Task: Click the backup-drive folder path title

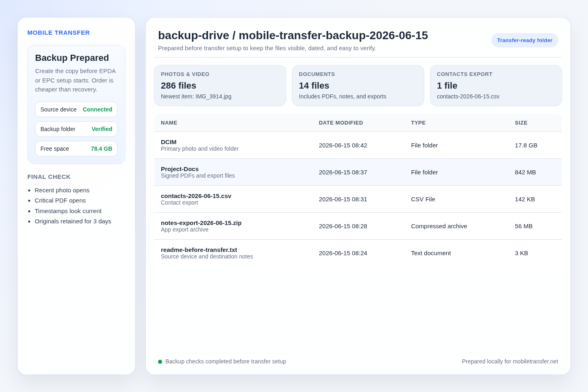Action: pos(293,36)
